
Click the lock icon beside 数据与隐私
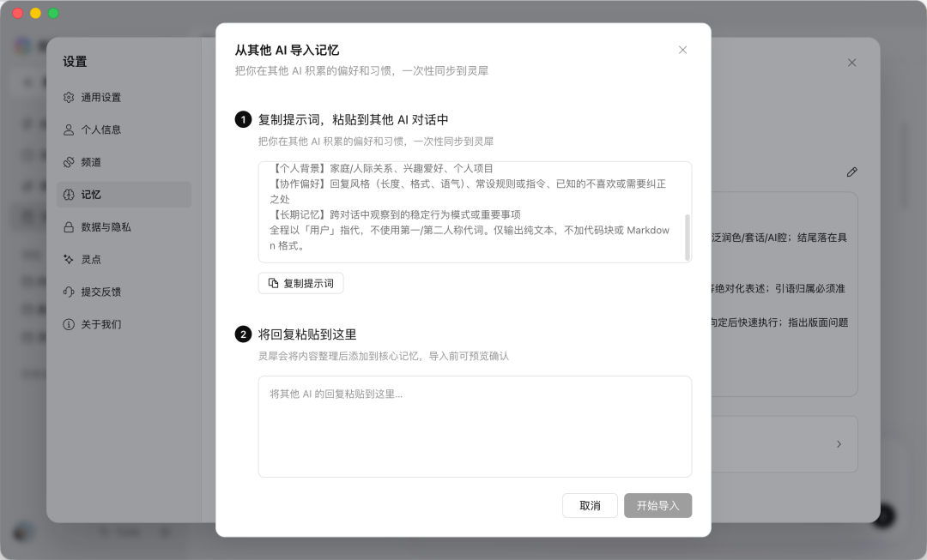pos(69,227)
